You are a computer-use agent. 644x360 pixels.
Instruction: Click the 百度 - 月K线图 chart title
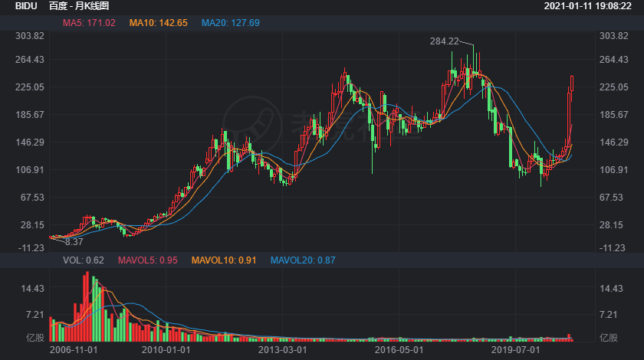(x=79, y=6)
